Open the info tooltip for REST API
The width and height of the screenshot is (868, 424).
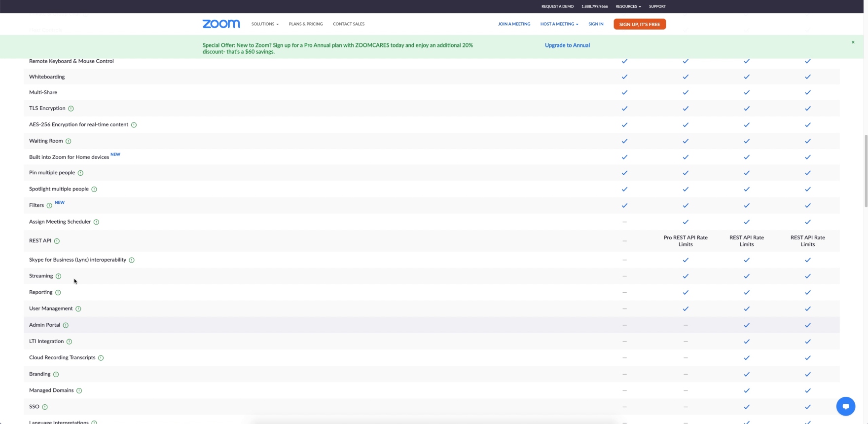coord(57,241)
